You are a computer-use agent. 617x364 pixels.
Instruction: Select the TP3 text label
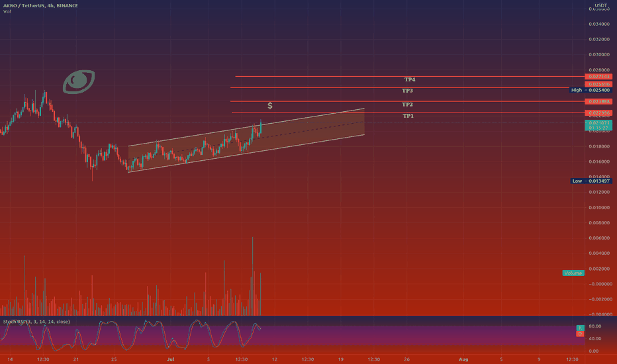tap(407, 91)
